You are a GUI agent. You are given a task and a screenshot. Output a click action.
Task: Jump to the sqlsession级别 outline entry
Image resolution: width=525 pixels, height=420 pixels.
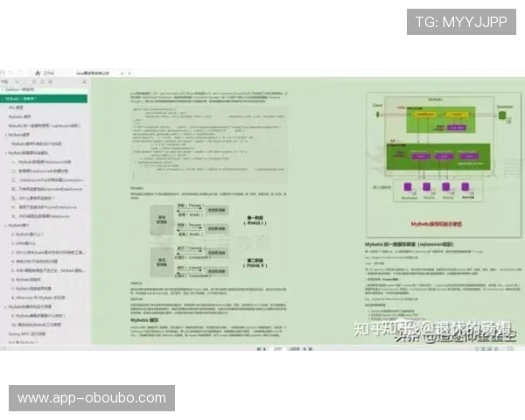(45, 126)
